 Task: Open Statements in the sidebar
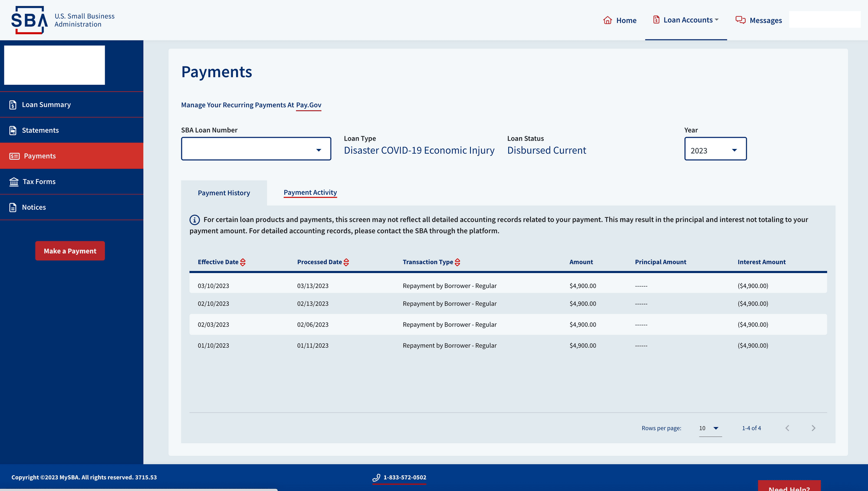[x=40, y=130]
